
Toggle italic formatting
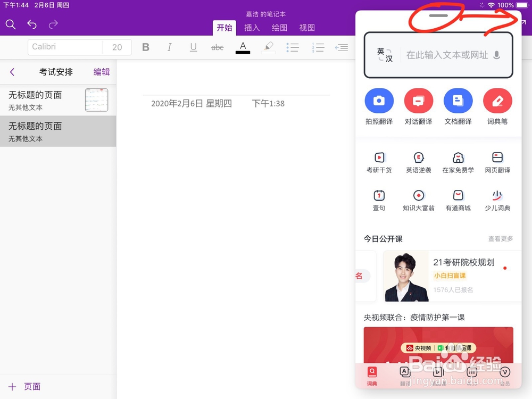pyautogui.click(x=169, y=47)
